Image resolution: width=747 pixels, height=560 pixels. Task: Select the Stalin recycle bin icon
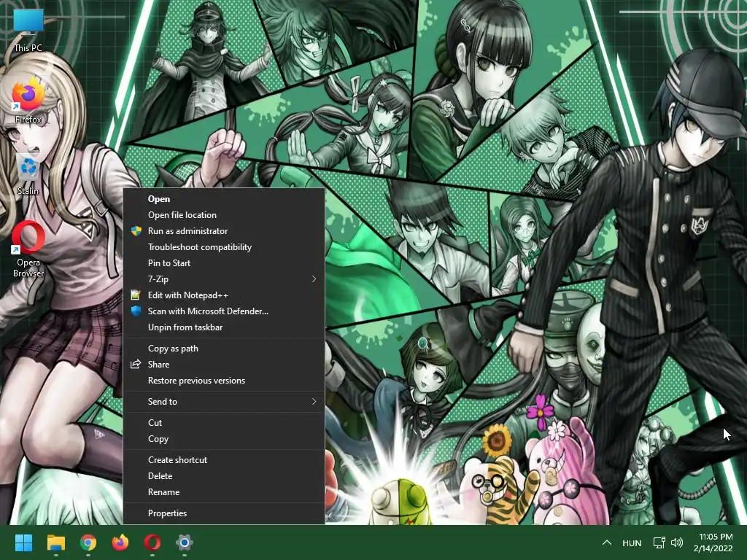point(28,174)
